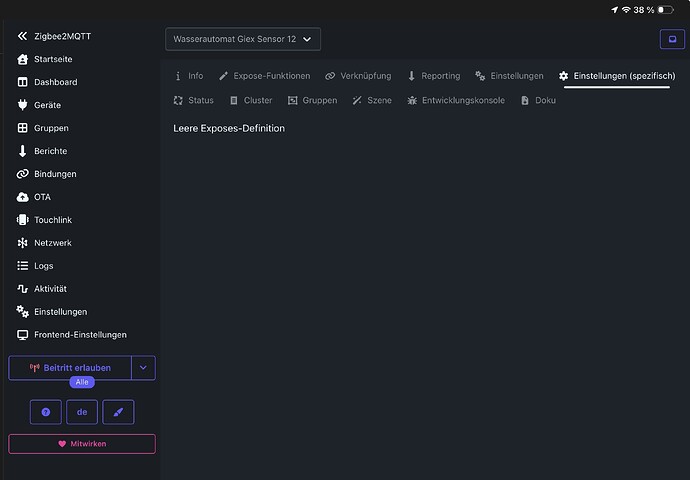690x480 pixels.
Task: Click the Logs list icon
Action: 22,266
